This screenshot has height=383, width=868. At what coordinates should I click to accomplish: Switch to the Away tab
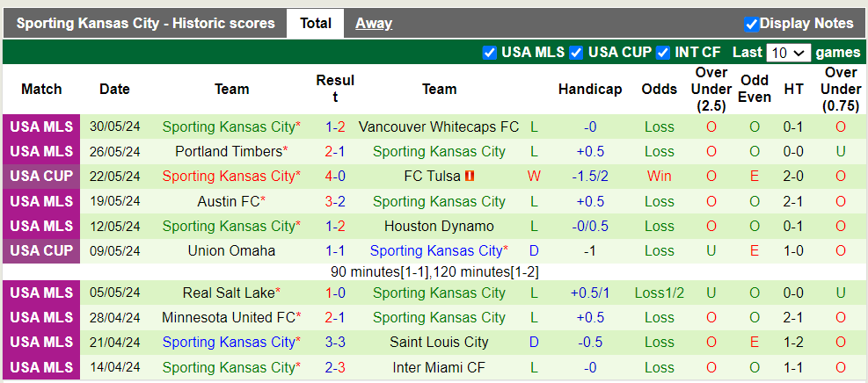tap(374, 24)
